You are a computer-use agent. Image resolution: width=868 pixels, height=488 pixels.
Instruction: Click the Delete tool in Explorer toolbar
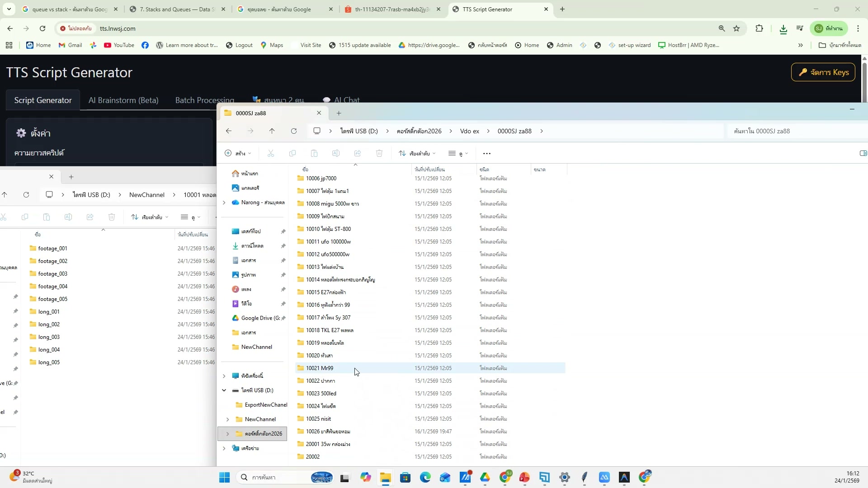[379, 153]
